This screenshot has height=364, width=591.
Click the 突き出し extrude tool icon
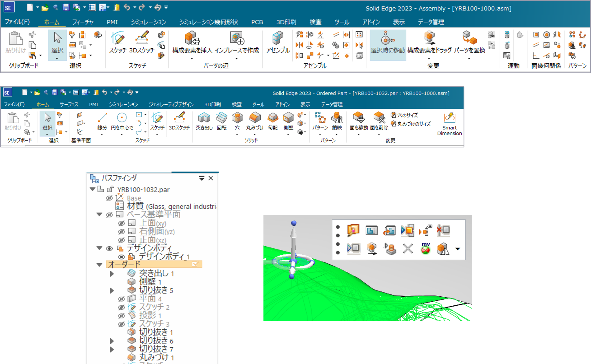pos(204,118)
